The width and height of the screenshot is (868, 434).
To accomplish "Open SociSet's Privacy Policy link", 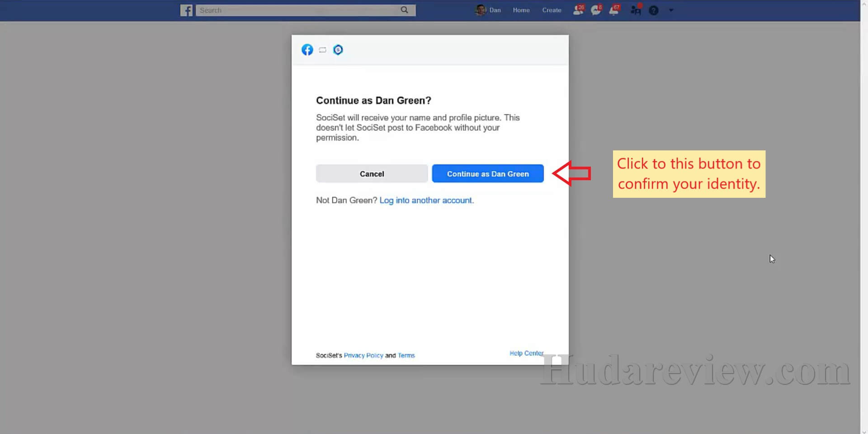I will (x=363, y=355).
